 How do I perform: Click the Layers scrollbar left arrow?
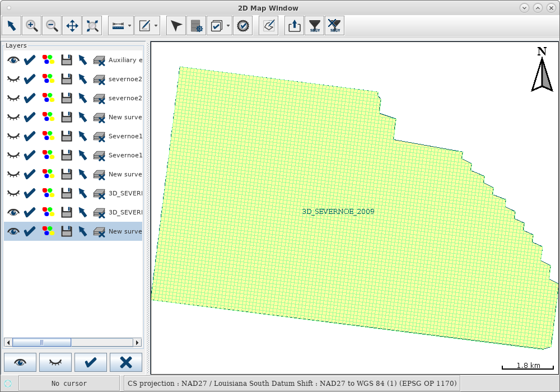8,342
